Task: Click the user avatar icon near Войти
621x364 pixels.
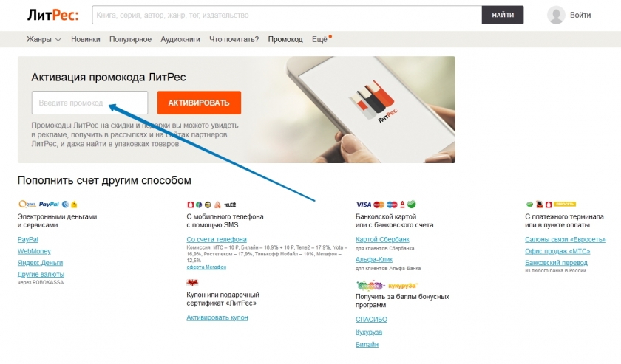Action: click(x=556, y=15)
